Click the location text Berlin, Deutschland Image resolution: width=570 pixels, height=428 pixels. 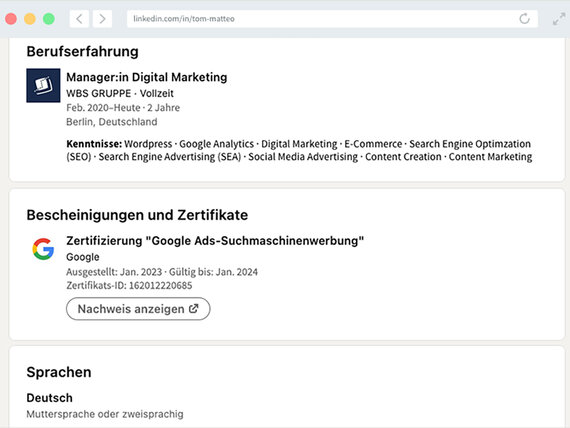coord(112,122)
